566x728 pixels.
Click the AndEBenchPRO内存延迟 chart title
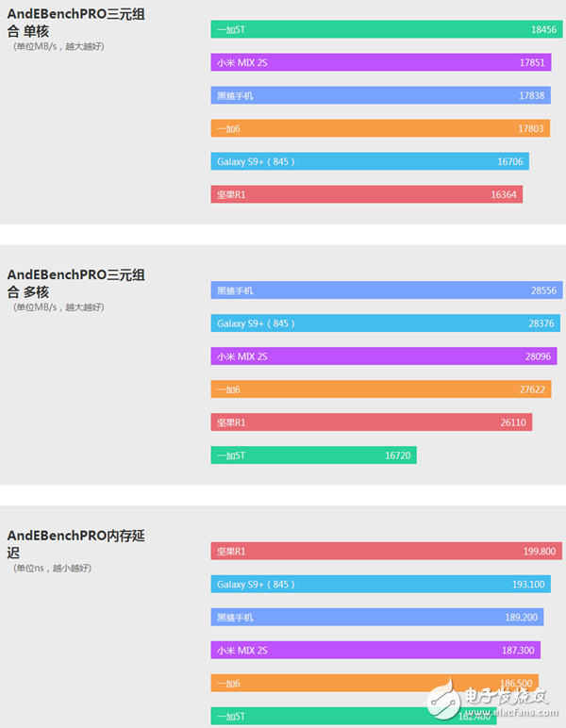coord(76,543)
